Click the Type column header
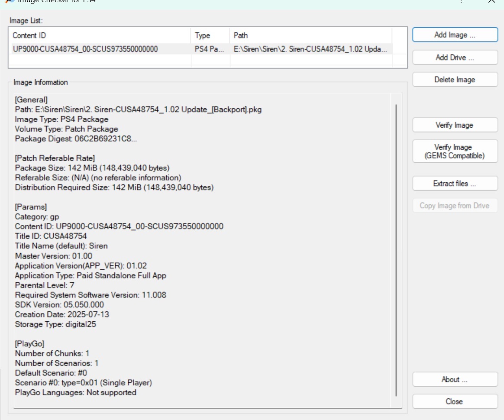 pos(210,36)
